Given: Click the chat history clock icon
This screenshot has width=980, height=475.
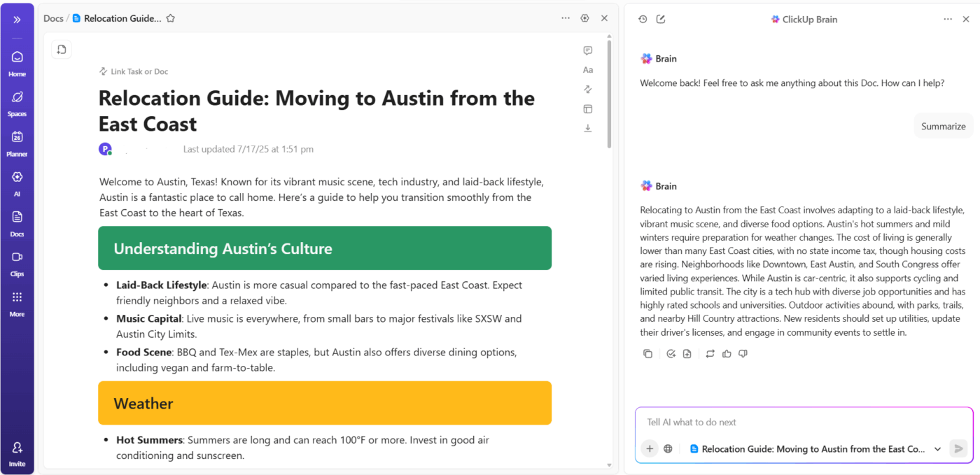Looking at the screenshot, I should [x=643, y=19].
